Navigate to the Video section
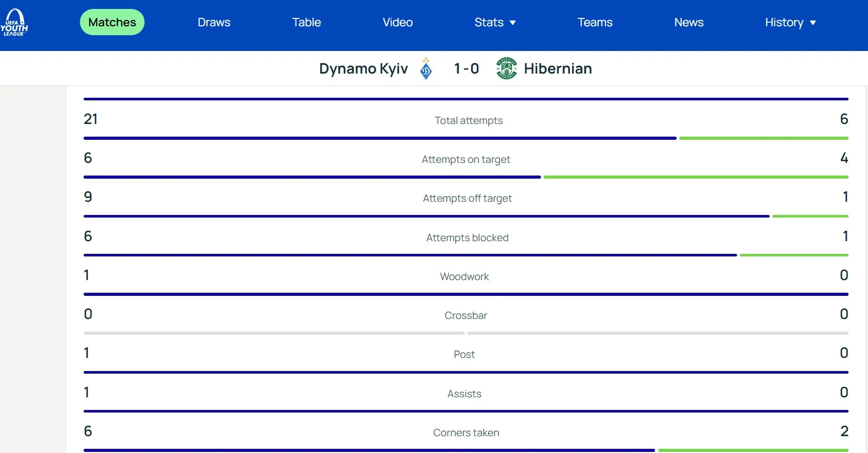The width and height of the screenshot is (868, 453). [x=397, y=22]
